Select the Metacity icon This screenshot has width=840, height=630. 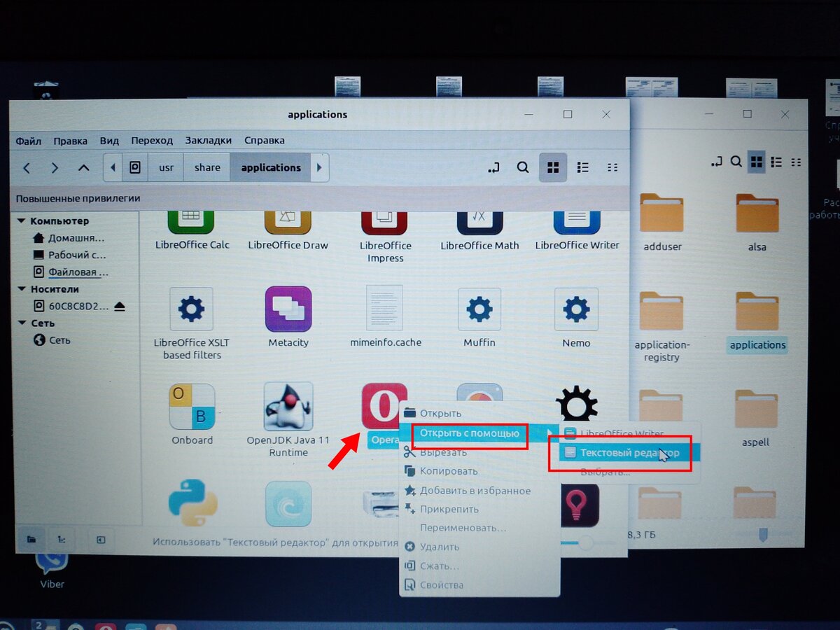pyautogui.click(x=288, y=309)
